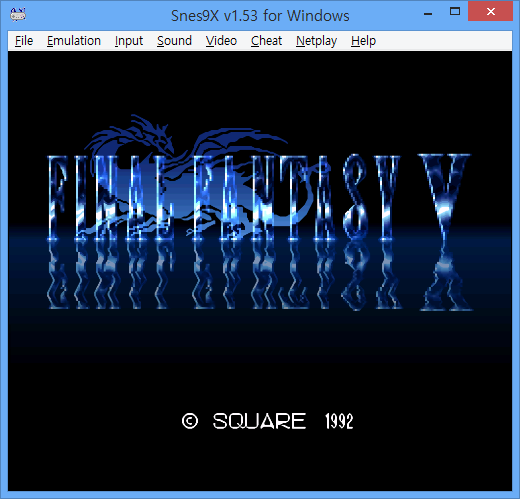Viewport: 520px width, 499px height.
Task: Click the Snes9X app icon in title bar
Action: [x=18, y=15]
